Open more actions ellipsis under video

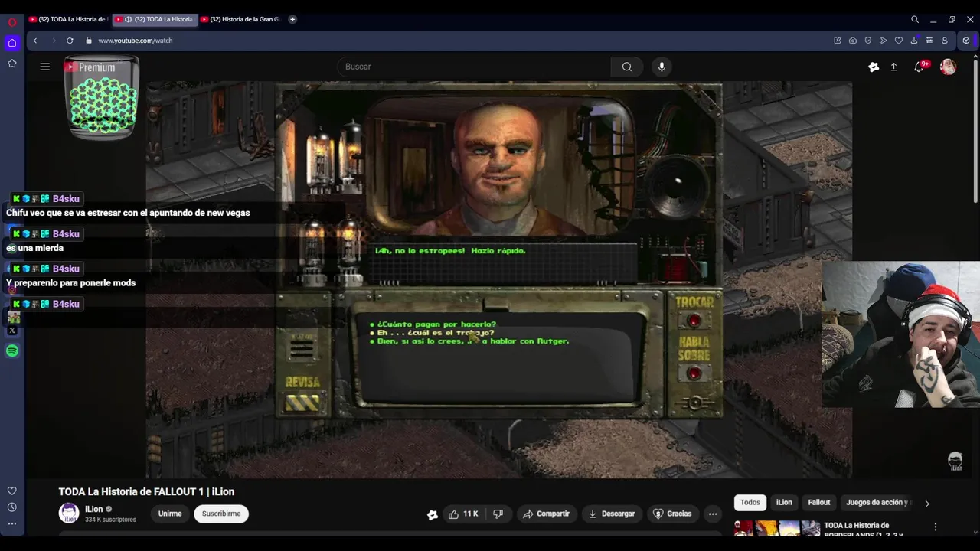(713, 514)
